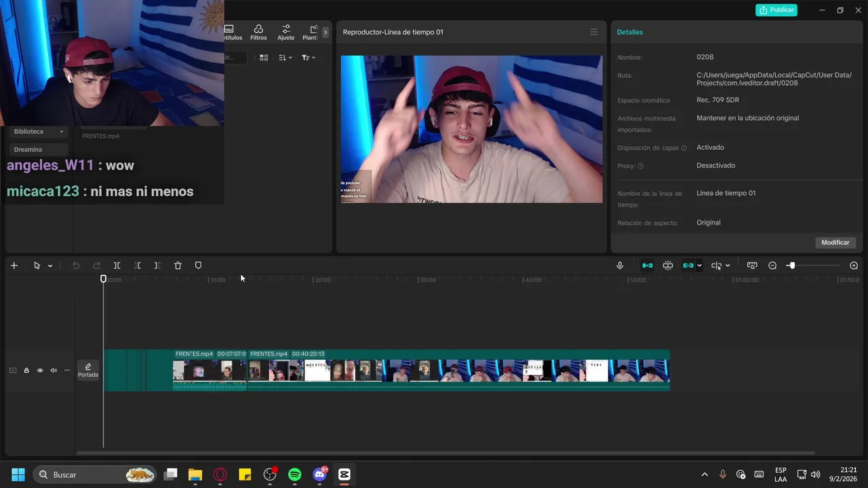This screenshot has height=488, width=868.
Task: Expand the Biblioteca dropdown
Action: [x=39, y=131]
